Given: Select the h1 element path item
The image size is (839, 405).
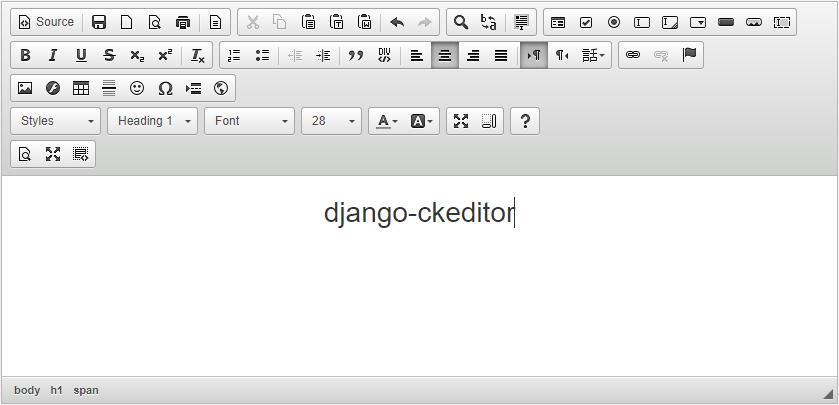Looking at the screenshot, I should click(56, 390).
